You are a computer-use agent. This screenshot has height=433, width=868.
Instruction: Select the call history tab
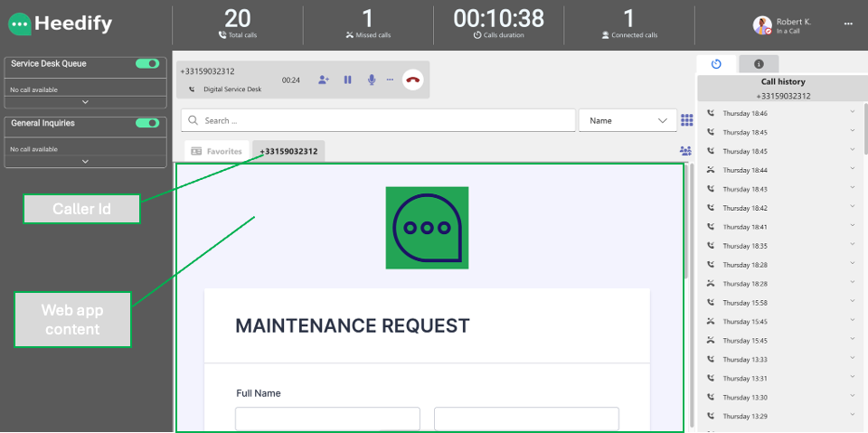click(717, 64)
